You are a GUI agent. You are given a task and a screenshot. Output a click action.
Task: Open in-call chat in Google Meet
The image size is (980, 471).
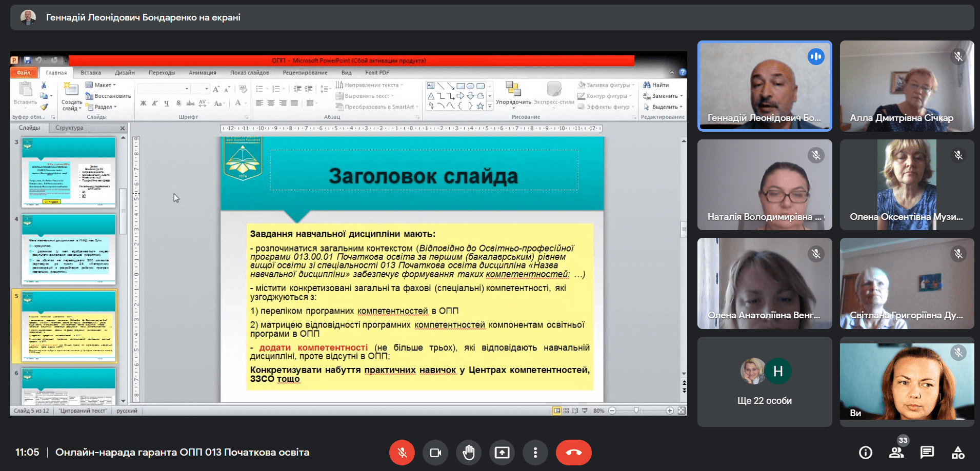[927, 453]
